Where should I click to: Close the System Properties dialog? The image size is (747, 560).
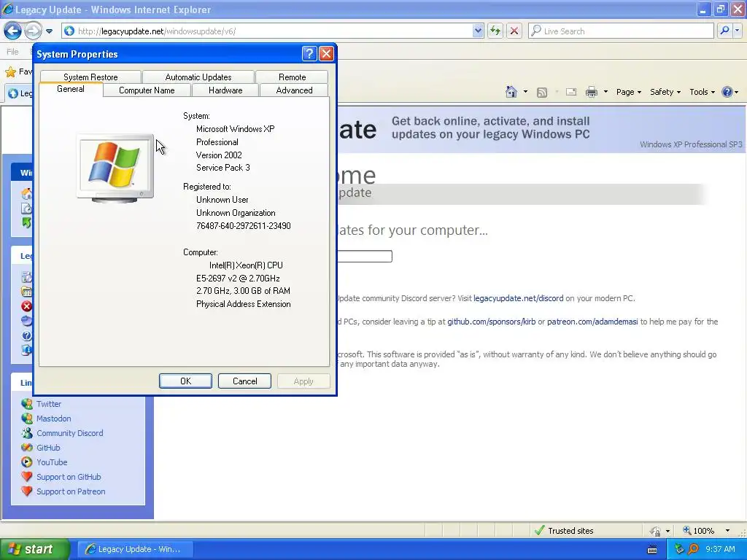(x=326, y=54)
